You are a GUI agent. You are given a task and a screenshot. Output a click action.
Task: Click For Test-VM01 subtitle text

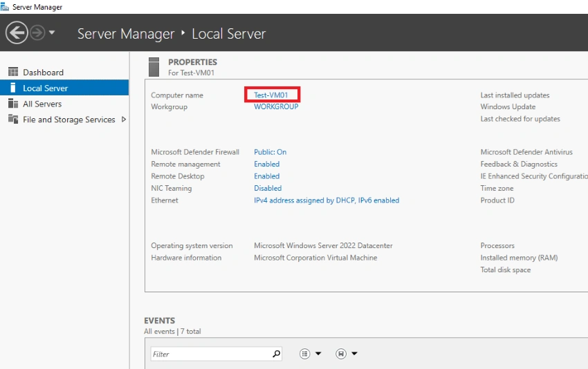pyautogui.click(x=191, y=73)
